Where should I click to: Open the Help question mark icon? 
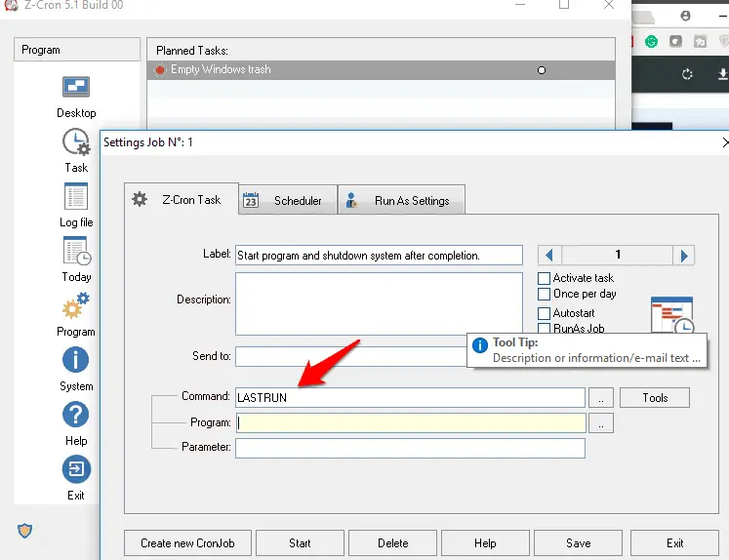(x=75, y=415)
